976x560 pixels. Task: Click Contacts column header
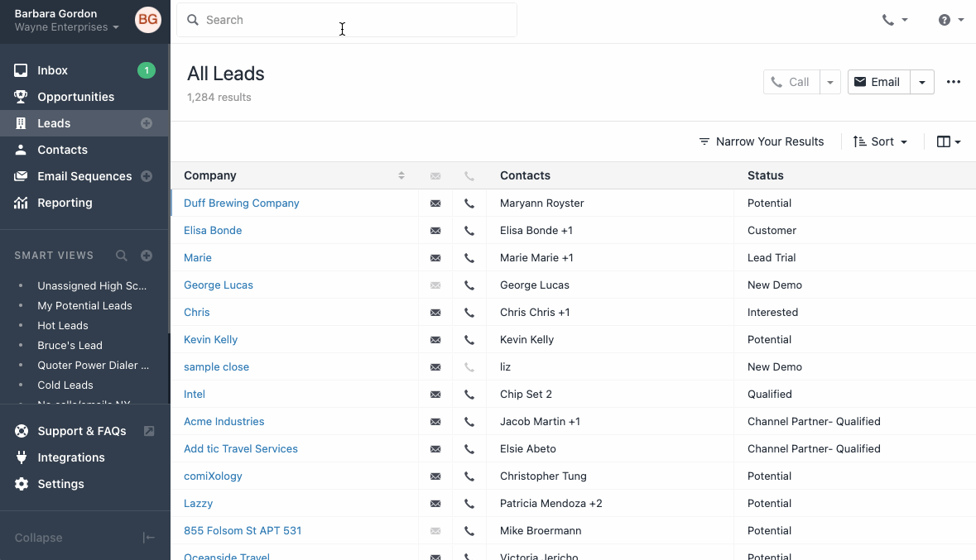click(x=526, y=175)
